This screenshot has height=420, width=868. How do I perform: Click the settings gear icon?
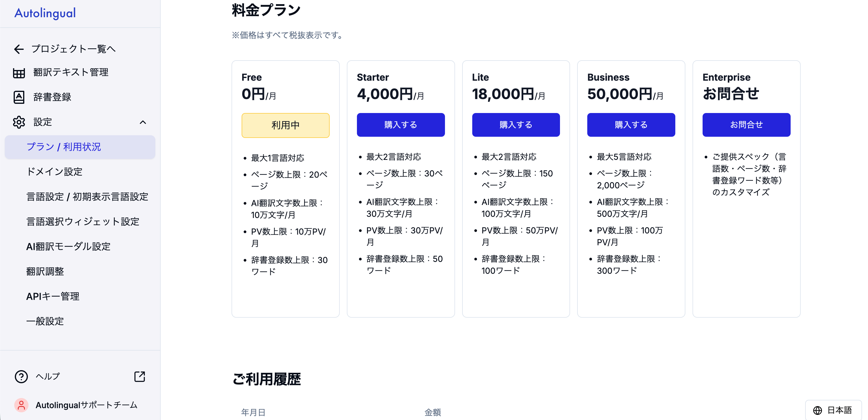[19, 122]
